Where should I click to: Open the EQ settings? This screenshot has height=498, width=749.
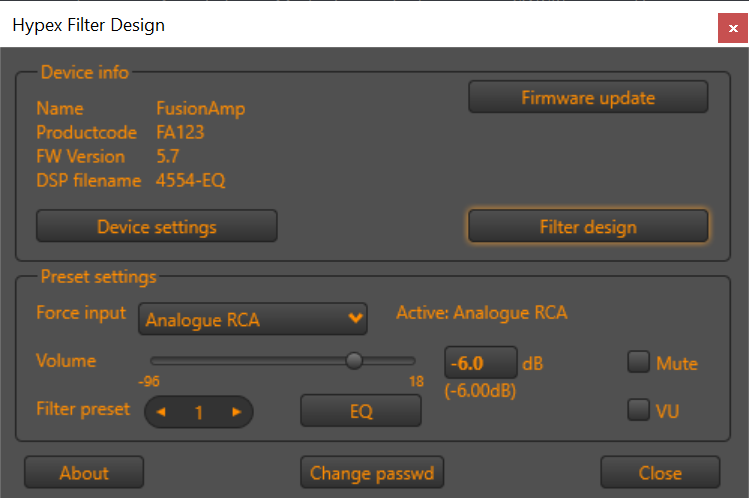pyautogui.click(x=361, y=411)
